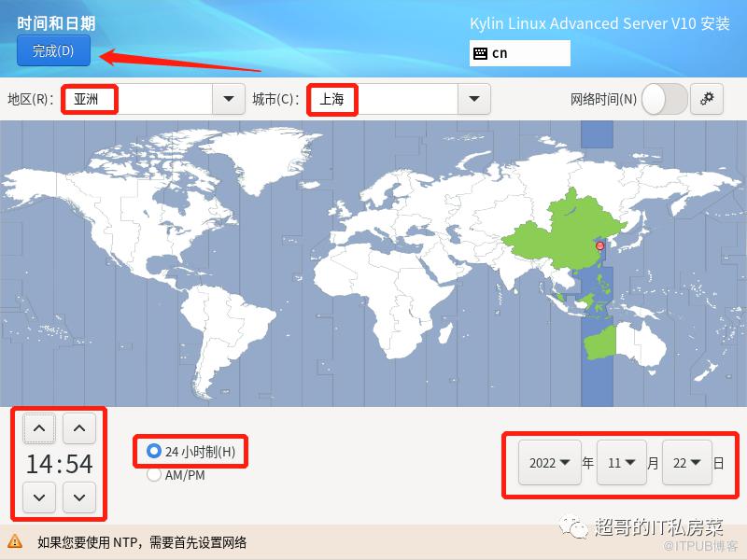Select the 24小时制 radio button
The height and width of the screenshot is (560, 747).
click(155, 453)
